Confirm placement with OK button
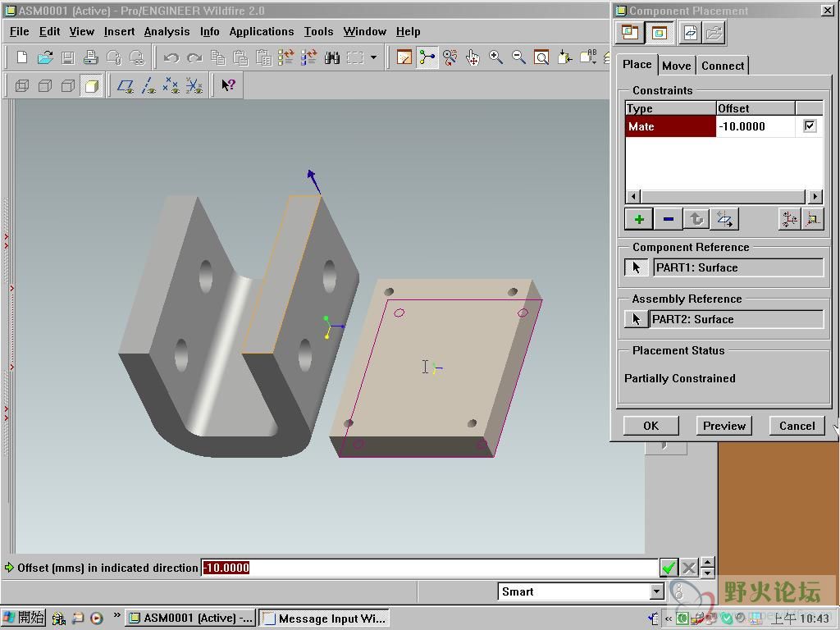The image size is (840, 630). pos(651,426)
